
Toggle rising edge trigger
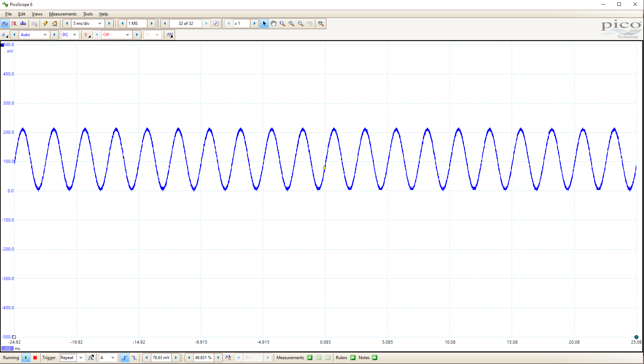pos(125,358)
